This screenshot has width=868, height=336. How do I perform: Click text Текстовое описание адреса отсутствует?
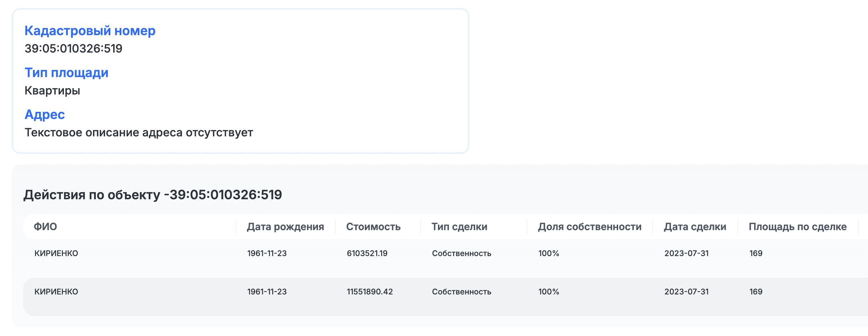point(139,132)
